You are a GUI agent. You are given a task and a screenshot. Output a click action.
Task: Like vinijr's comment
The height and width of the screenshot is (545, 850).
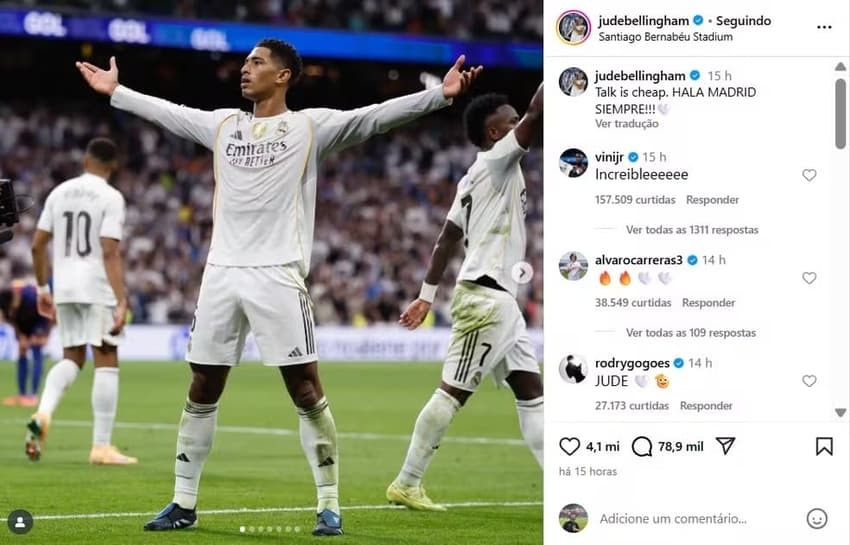[809, 175]
